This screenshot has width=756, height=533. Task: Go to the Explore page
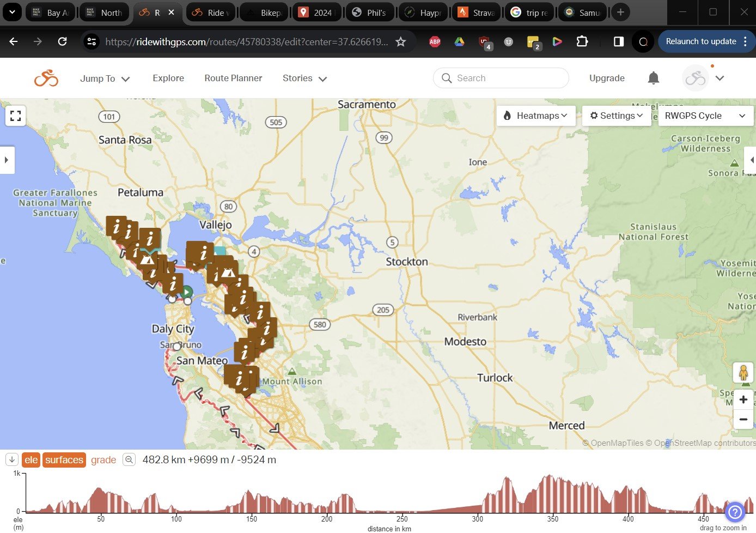click(168, 78)
